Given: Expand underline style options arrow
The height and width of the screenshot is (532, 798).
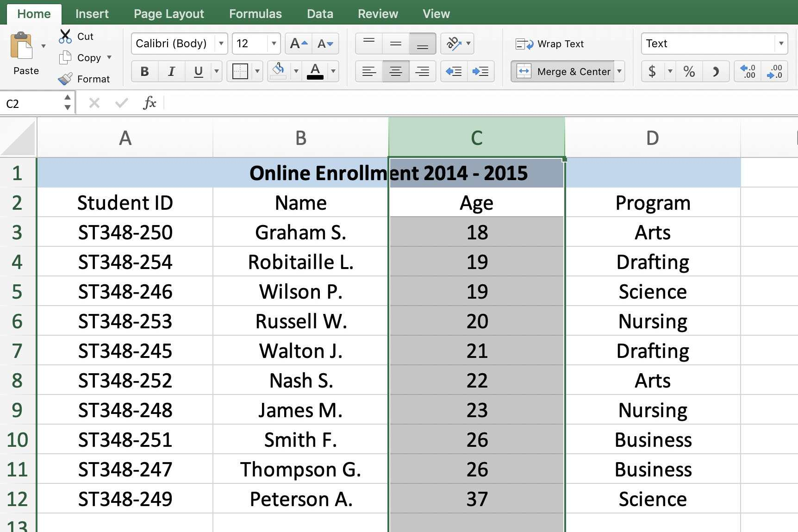Looking at the screenshot, I should click(216, 71).
